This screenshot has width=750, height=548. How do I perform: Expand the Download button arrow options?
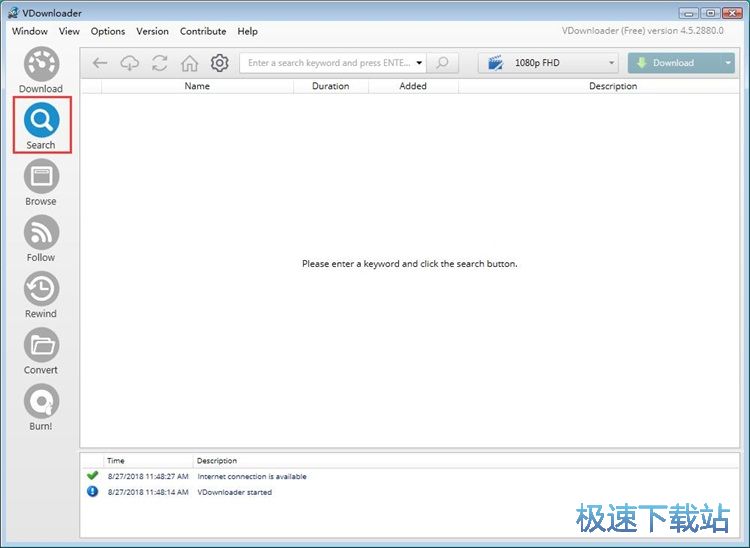pyautogui.click(x=728, y=63)
